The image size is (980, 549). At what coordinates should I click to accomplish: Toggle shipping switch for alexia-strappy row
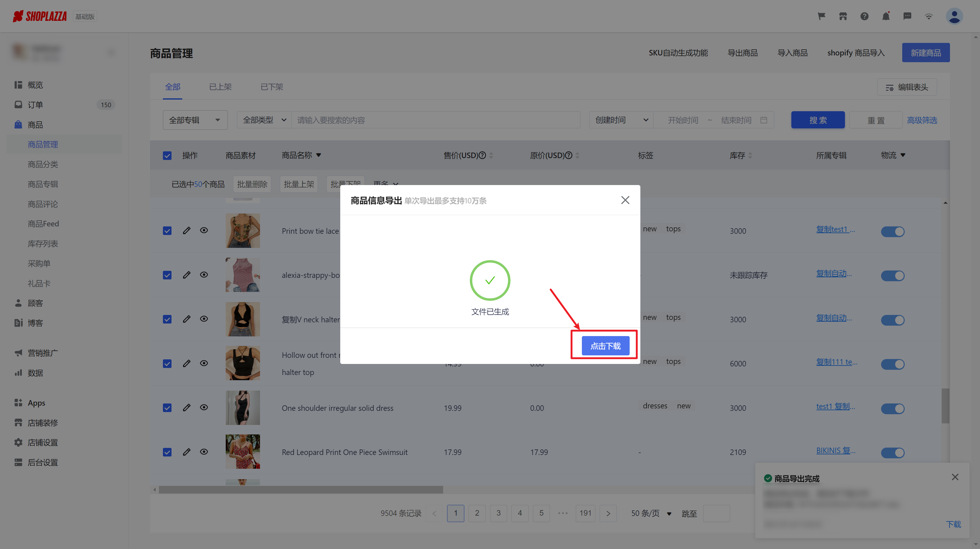coord(892,275)
